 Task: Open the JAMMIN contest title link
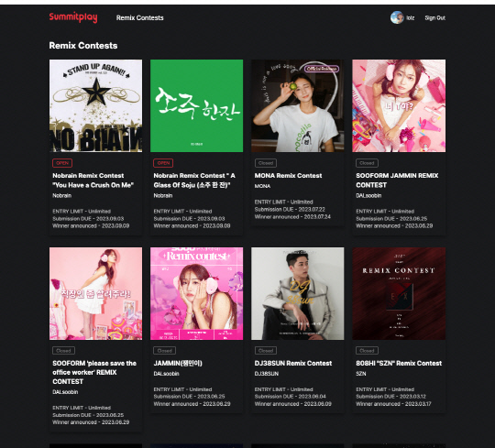(178, 363)
